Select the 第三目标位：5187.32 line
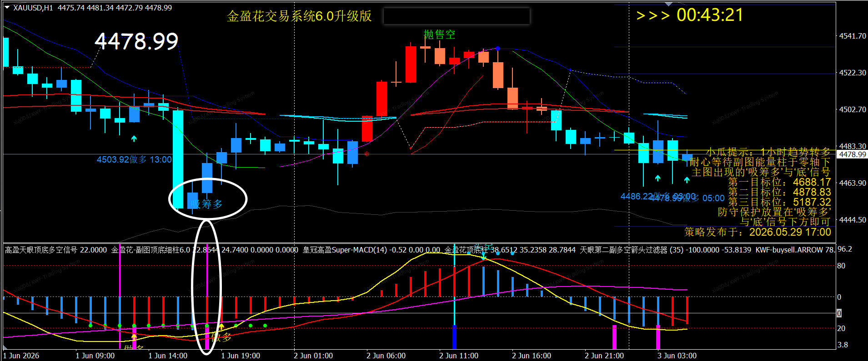This screenshot has height=361, width=868. coord(779,202)
